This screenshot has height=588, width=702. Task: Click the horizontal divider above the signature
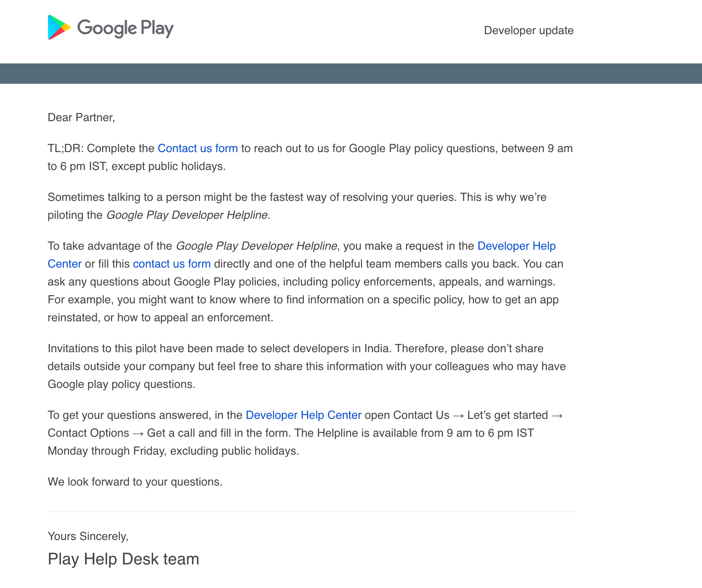click(311, 511)
